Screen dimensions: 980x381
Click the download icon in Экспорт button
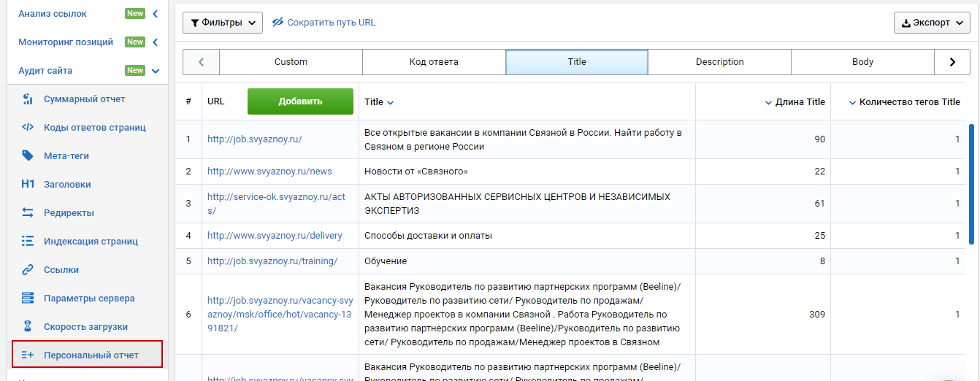[x=907, y=23]
